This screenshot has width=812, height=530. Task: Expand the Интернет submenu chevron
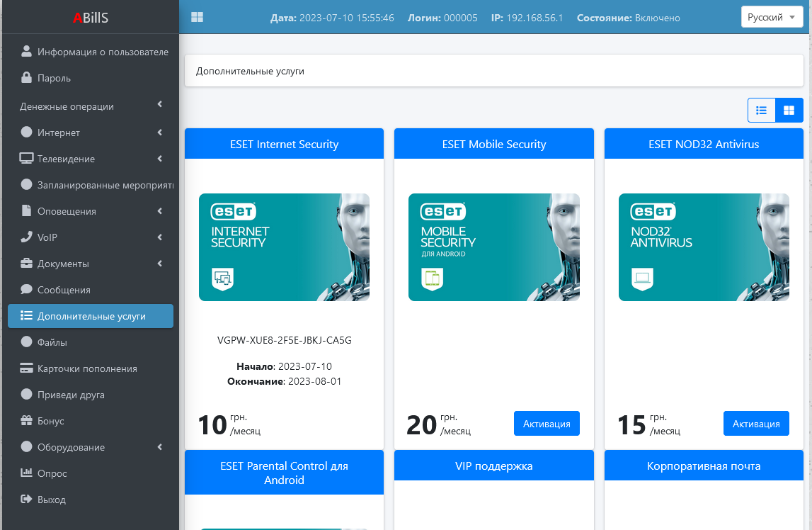point(160,132)
